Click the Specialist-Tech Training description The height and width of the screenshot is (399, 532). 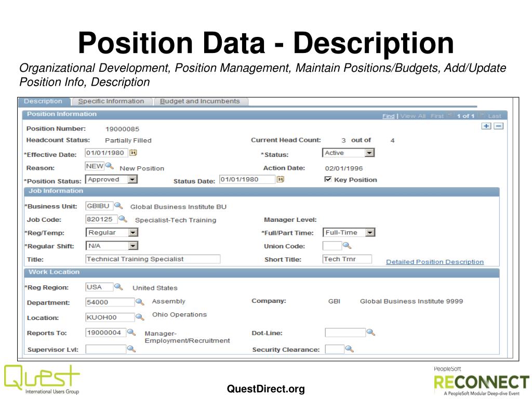(x=176, y=220)
